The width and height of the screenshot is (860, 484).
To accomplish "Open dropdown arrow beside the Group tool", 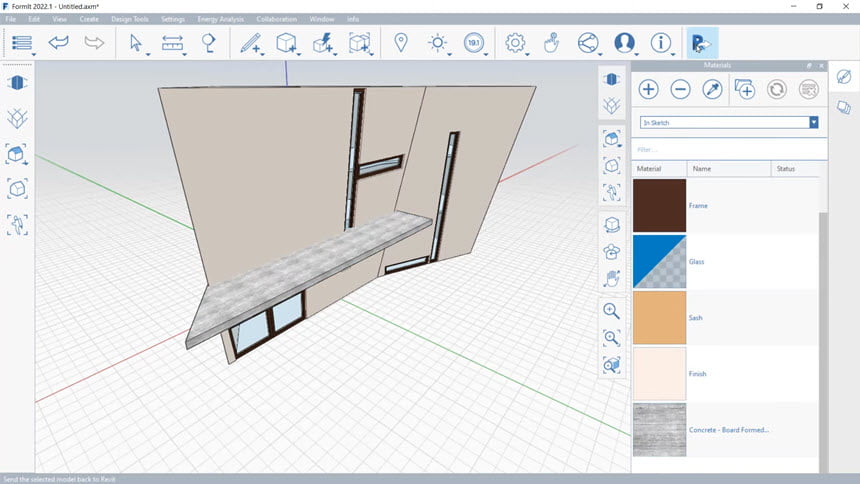I will click(x=371, y=54).
